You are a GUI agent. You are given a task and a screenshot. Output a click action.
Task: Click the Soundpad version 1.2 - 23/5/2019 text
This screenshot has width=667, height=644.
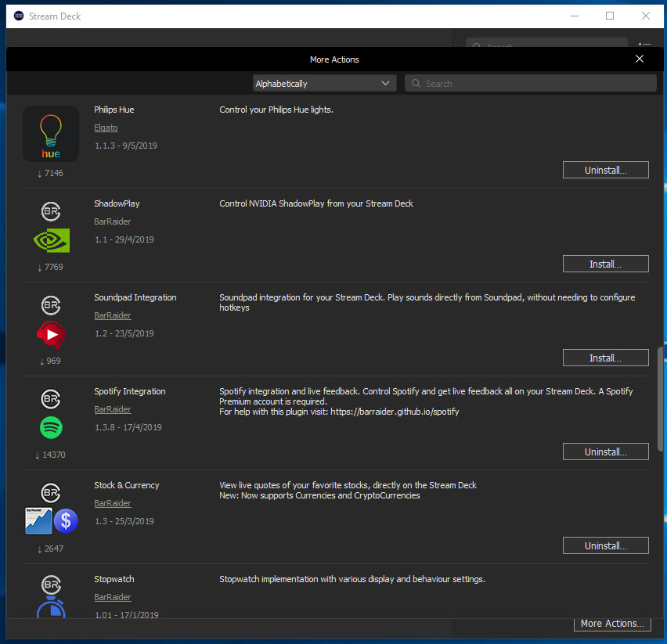pyautogui.click(x=124, y=333)
